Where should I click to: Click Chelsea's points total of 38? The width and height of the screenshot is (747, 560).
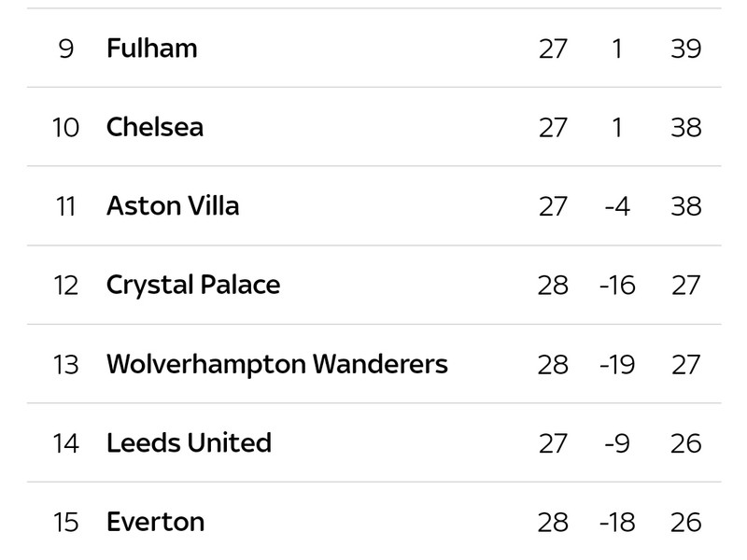point(686,128)
